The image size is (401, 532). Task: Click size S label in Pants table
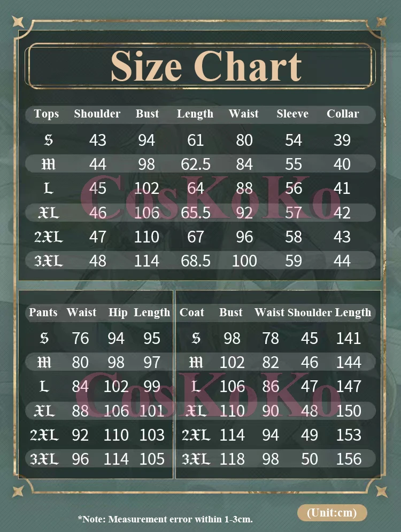click(44, 338)
